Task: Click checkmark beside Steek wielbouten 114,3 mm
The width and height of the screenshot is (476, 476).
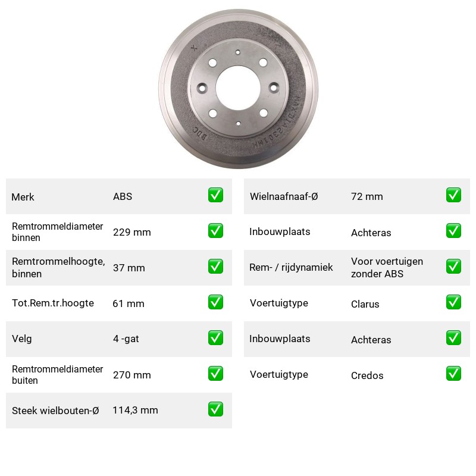Action: coord(215,409)
